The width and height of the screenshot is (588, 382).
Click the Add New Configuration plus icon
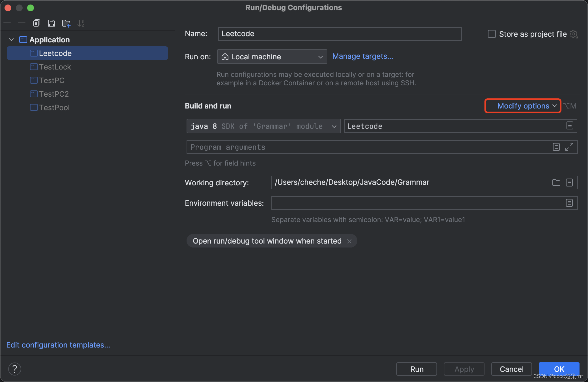coord(7,23)
